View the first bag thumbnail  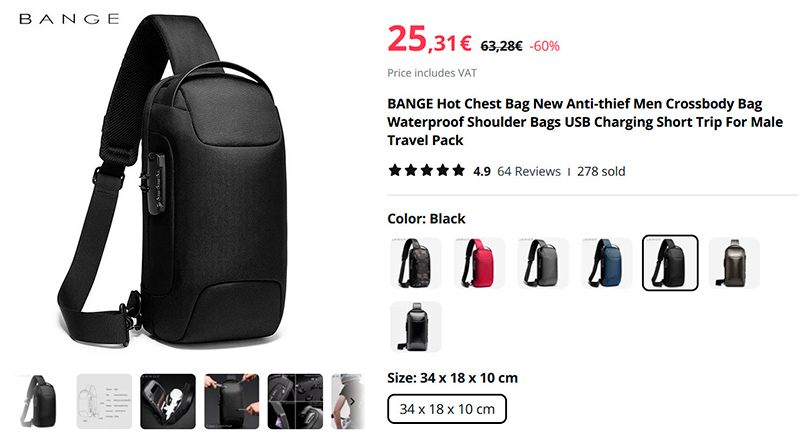pyautogui.click(x=41, y=401)
